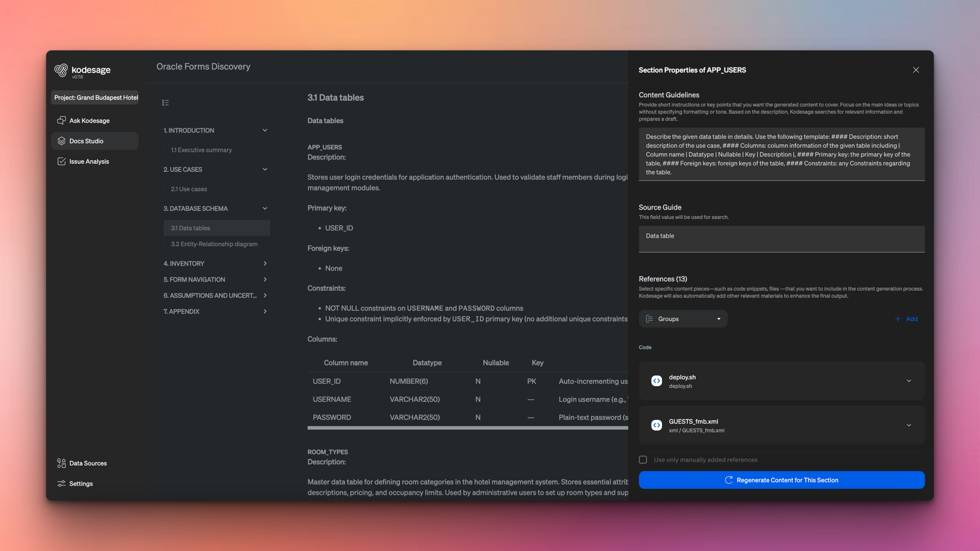Expand the deploy.sh reference chevron

point(909,381)
